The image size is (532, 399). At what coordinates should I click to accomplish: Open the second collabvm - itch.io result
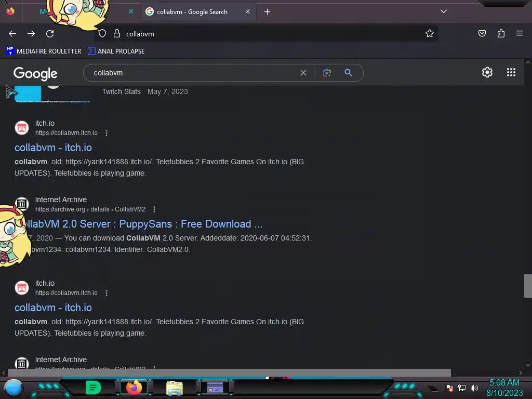point(54,308)
